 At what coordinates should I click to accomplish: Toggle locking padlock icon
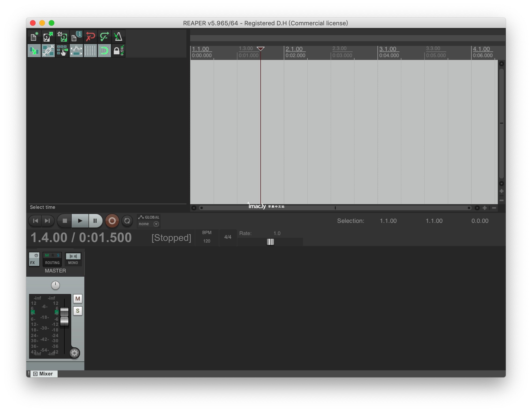click(118, 51)
